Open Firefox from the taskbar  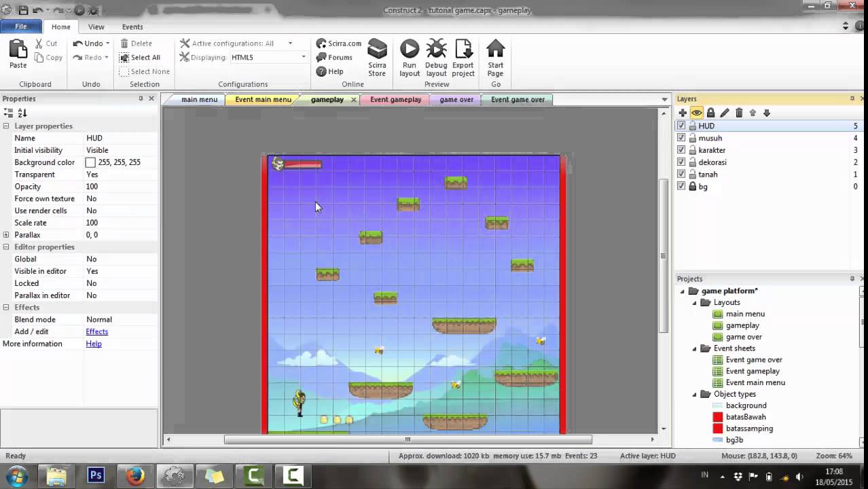(x=134, y=475)
